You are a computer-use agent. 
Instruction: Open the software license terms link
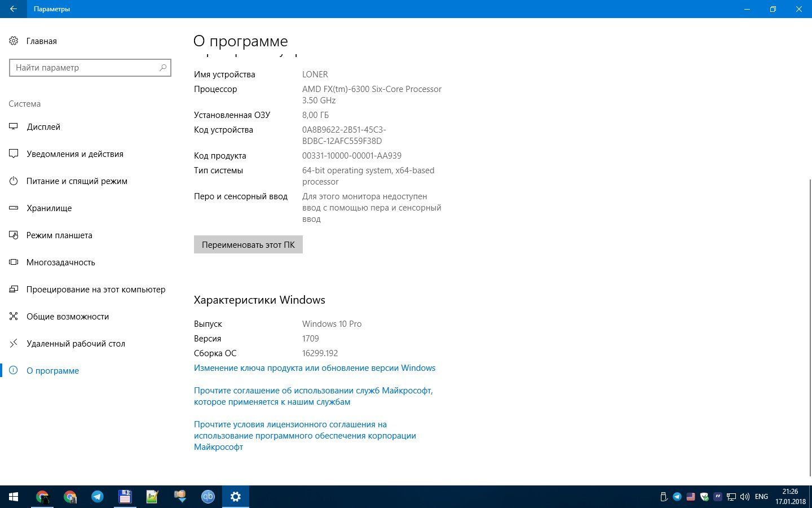[x=305, y=436]
